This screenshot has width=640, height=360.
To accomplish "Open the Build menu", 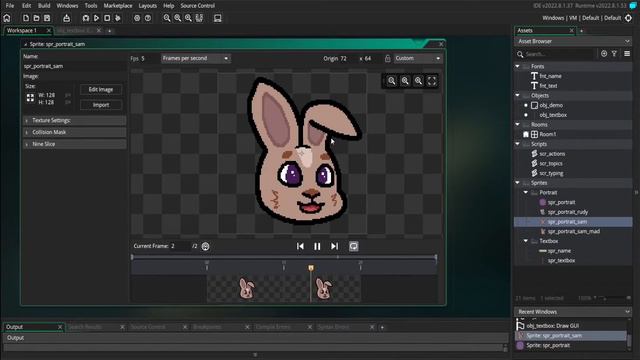I will point(44,6).
